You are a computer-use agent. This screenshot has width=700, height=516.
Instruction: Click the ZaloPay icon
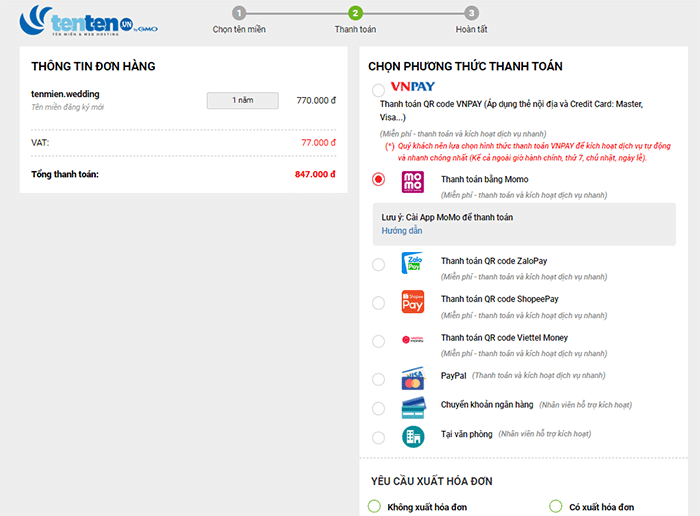pyautogui.click(x=412, y=264)
